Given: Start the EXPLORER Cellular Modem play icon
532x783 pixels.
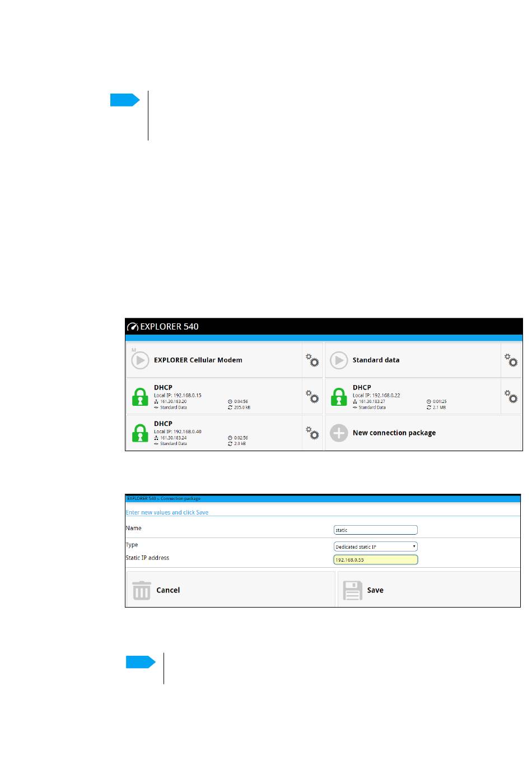Looking at the screenshot, I should click(x=140, y=360).
